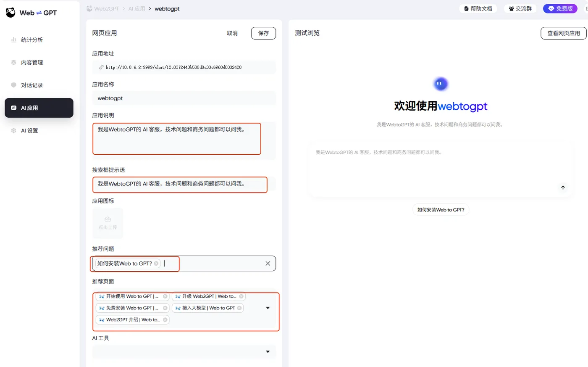Click the link icon beside application URL
588x367 pixels.
click(101, 67)
